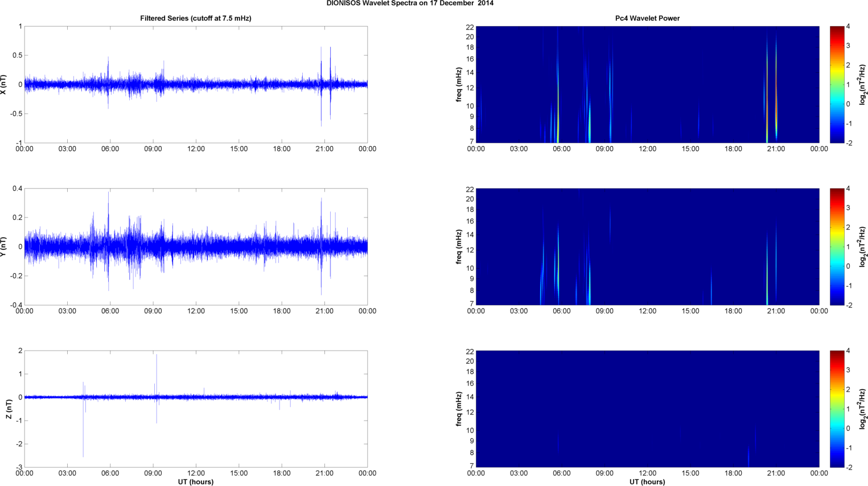This screenshot has height=486, width=868.
Task: Click the X component time series plot
Action: (196, 85)
